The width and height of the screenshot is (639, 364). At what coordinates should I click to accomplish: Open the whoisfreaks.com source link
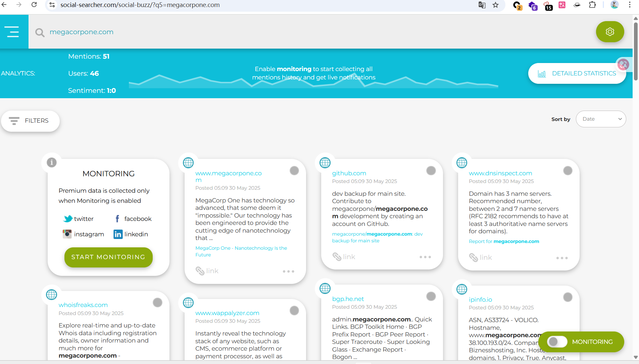coord(83,305)
